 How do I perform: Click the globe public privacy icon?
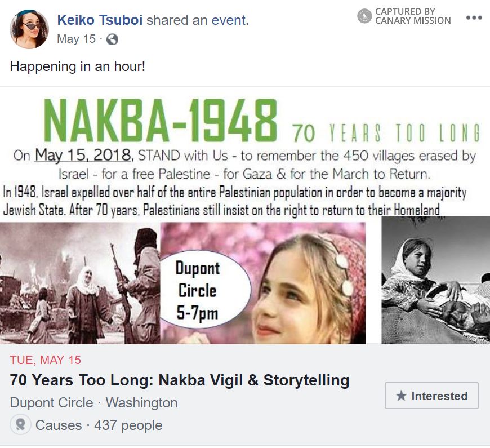click(x=112, y=39)
